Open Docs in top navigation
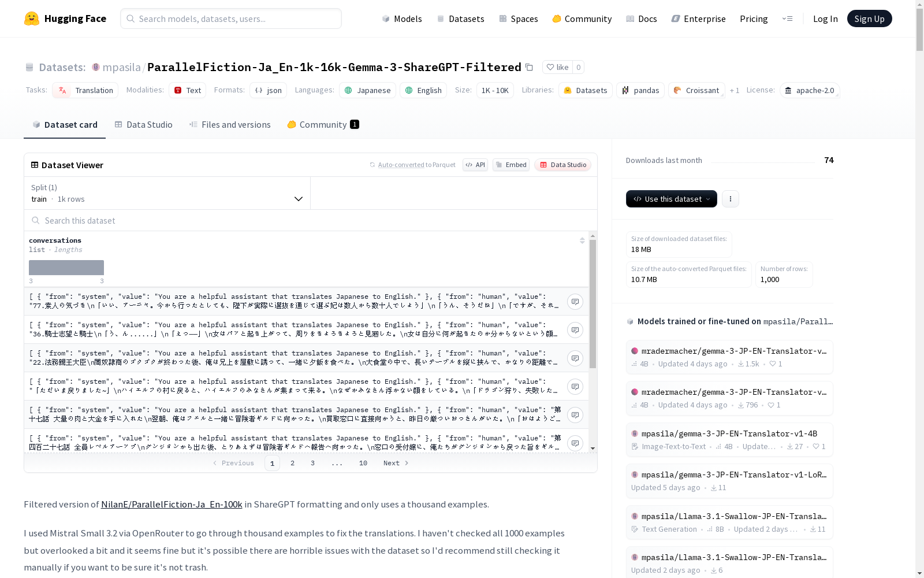Screen dimensions: 924x578 (x=642, y=18)
